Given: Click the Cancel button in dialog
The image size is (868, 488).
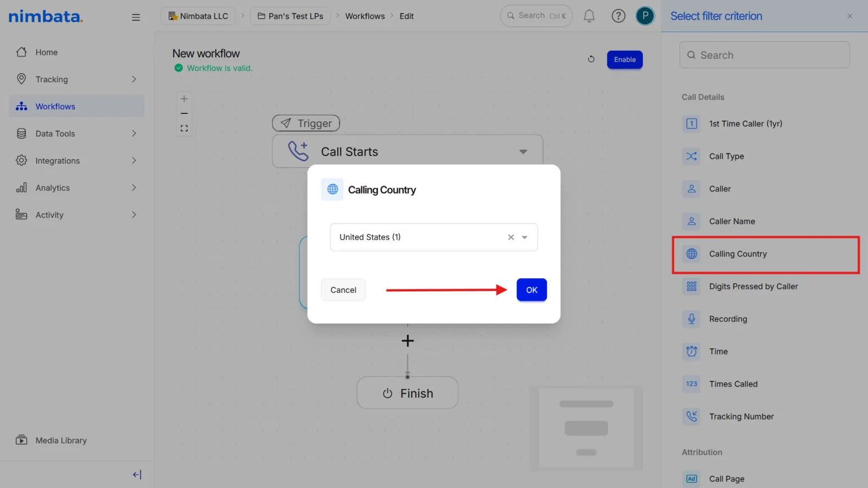Looking at the screenshot, I should (343, 290).
